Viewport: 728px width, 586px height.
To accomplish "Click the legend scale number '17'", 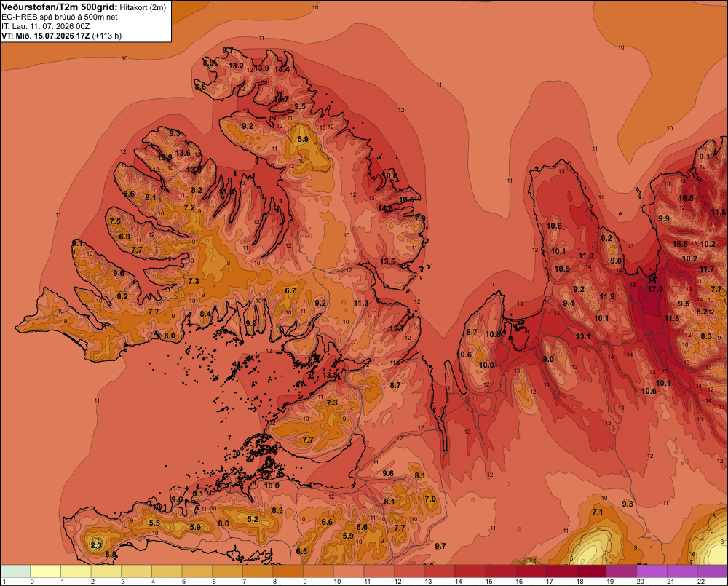I will [x=549, y=582].
